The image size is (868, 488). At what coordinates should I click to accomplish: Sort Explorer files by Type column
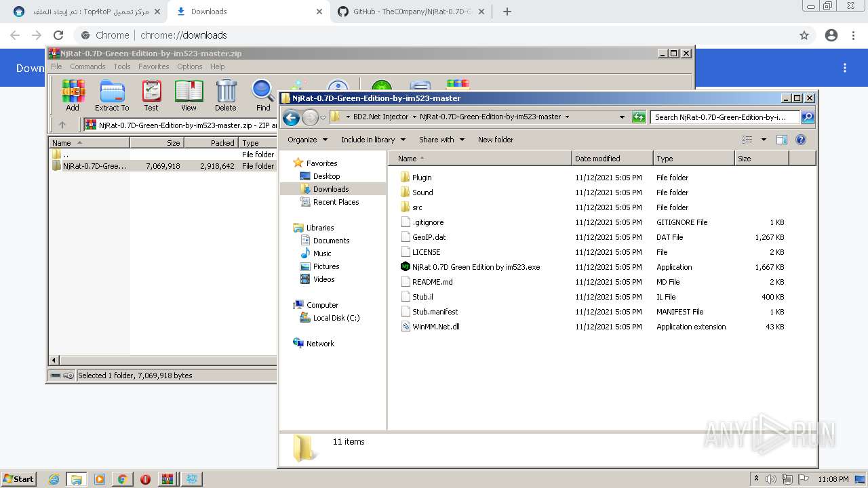[x=694, y=159]
